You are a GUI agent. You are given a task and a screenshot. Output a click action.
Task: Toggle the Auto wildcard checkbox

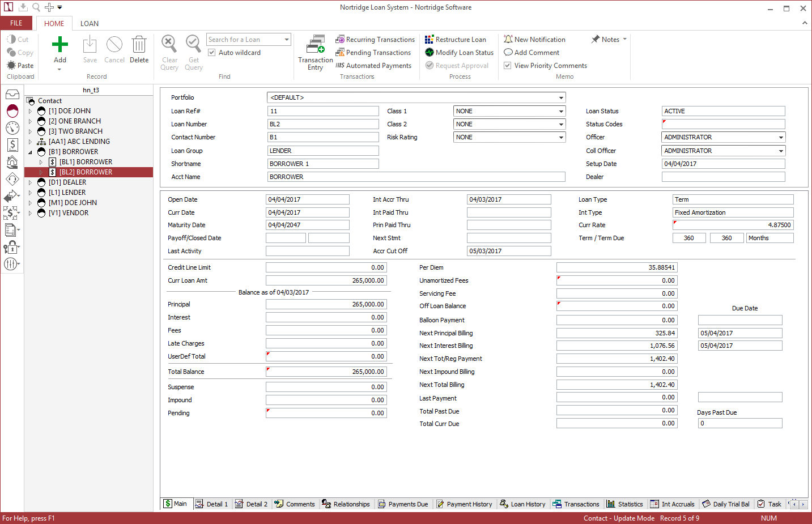tap(212, 53)
